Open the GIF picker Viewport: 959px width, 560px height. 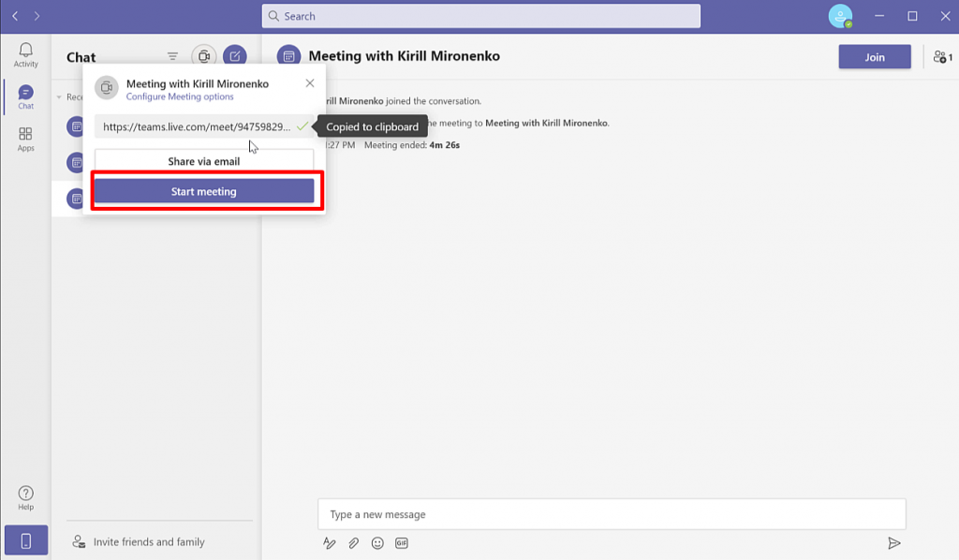point(401,543)
